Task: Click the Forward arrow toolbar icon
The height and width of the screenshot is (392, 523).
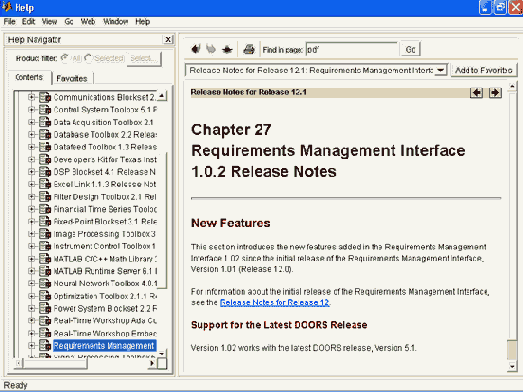Action: (211, 49)
